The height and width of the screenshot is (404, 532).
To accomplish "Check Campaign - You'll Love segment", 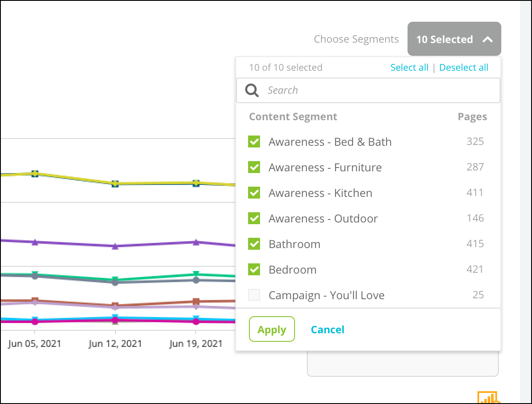I will coord(254,295).
